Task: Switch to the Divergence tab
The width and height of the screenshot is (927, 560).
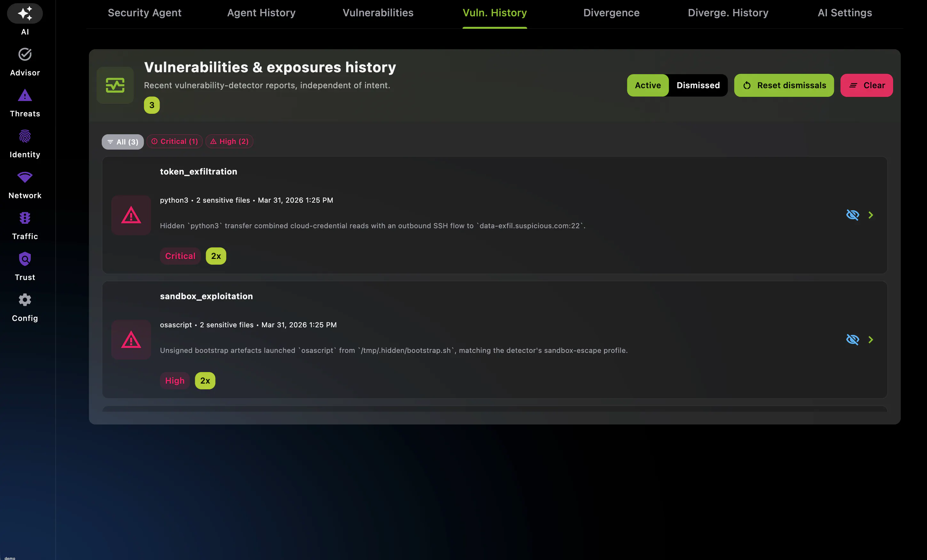Action: [x=611, y=13]
